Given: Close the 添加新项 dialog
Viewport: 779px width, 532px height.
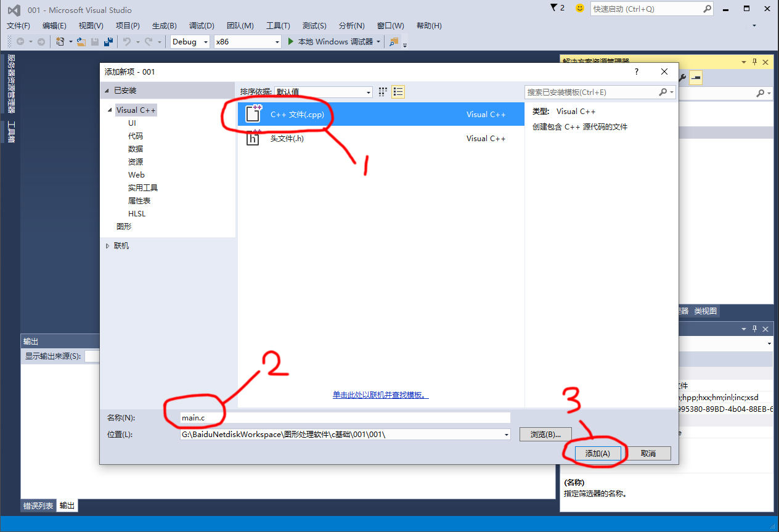Looking at the screenshot, I should tap(664, 72).
